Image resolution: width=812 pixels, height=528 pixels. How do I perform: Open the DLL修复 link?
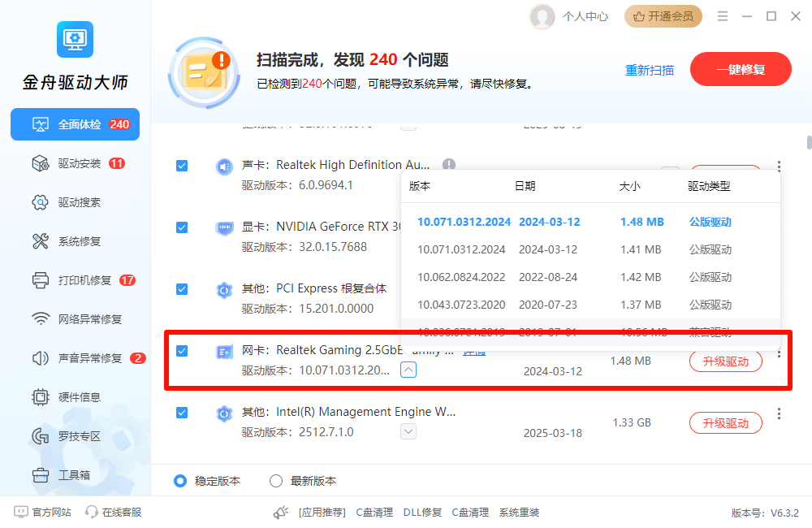(422, 513)
